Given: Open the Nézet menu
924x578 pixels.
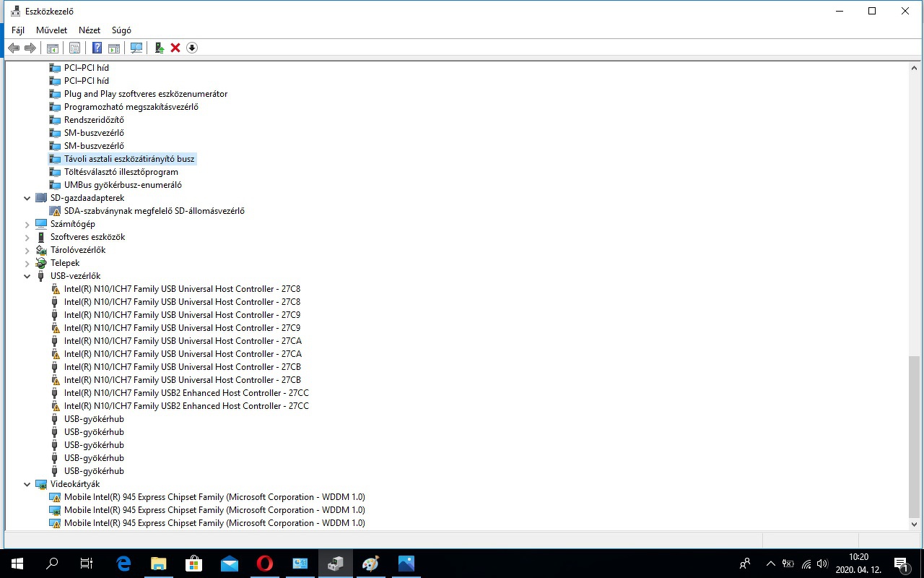Looking at the screenshot, I should [90, 30].
